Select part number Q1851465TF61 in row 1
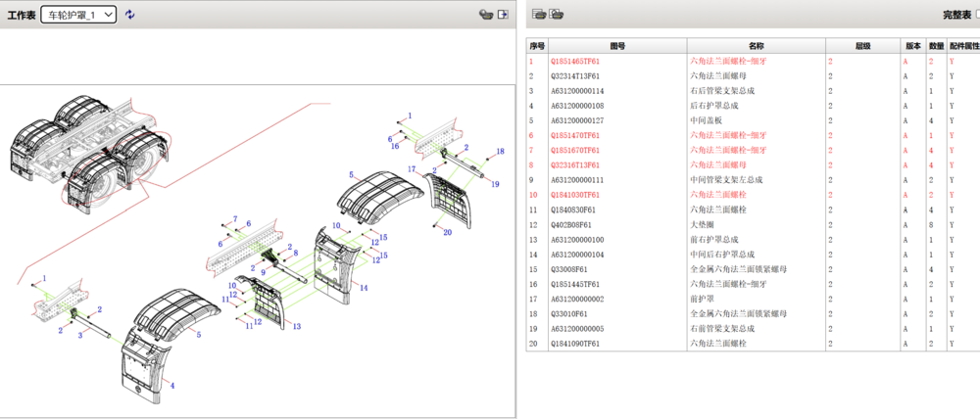This screenshot has height=419, width=980. pyautogui.click(x=576, y=61)
